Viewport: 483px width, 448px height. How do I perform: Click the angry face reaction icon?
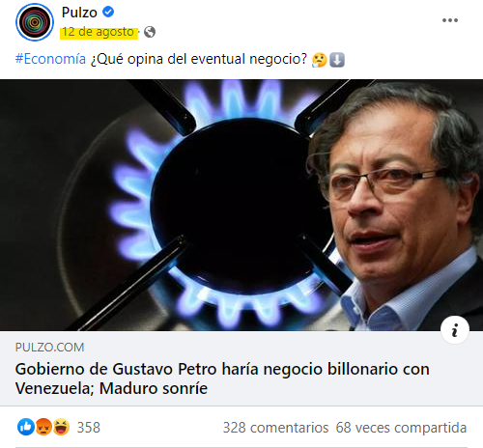[43, 427]
